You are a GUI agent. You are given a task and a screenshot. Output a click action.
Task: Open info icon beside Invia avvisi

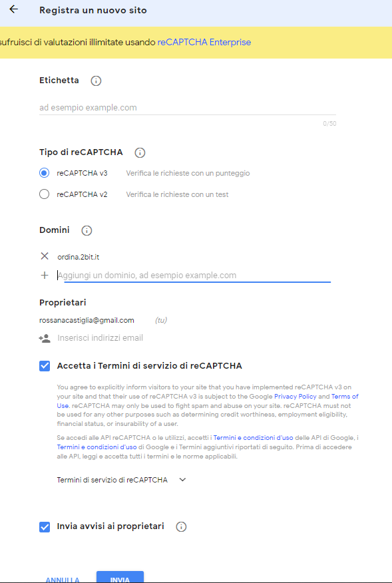click(181, 527)
